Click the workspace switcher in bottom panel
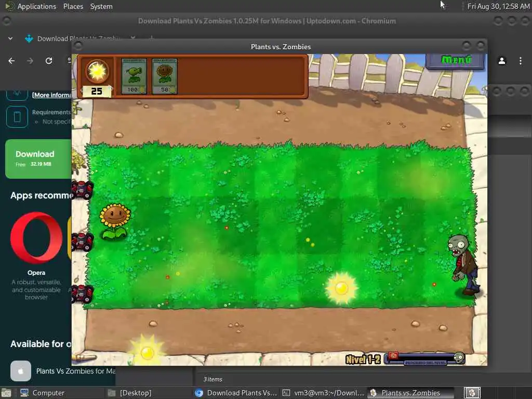The height and width of the screenshot is (399, 532). pyautogui.click(x=472, y=393)
